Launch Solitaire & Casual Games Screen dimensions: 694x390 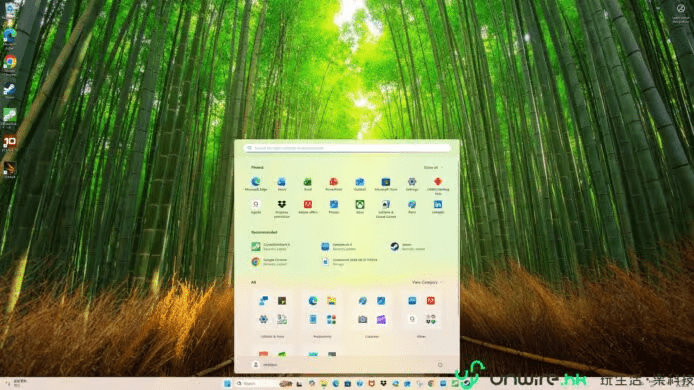pos(386,208)
